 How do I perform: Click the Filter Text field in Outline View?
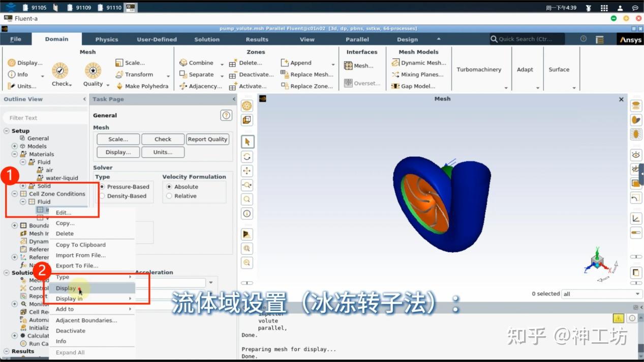pyautogui.click(x=45, y=118)
